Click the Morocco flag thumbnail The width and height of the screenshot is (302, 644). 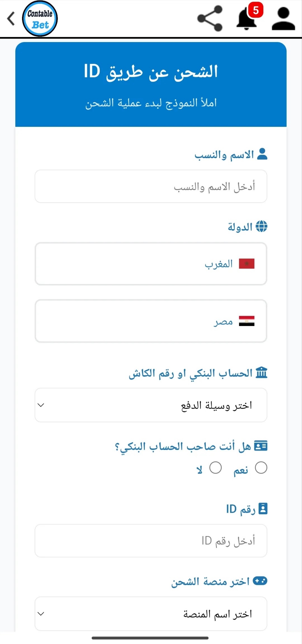point(247,264)
